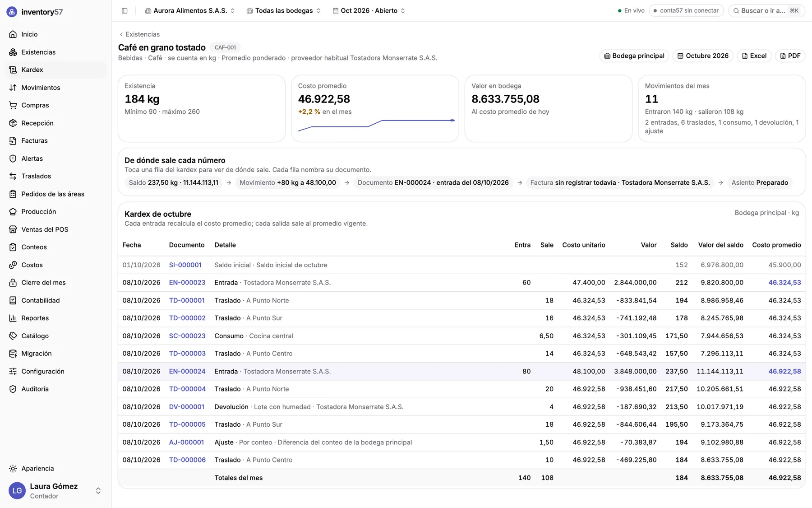The height and width of the screenshot is (508, 812).
Task: Open the Ventas del POS store icon
Action: click(13, 229)
